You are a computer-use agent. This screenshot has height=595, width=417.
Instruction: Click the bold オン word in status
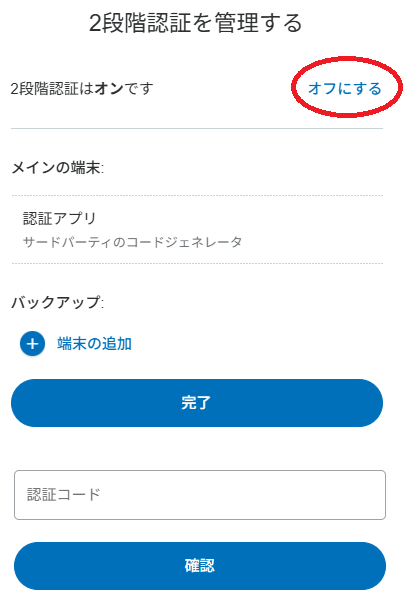pyautogui.click(x=109, y=89)
